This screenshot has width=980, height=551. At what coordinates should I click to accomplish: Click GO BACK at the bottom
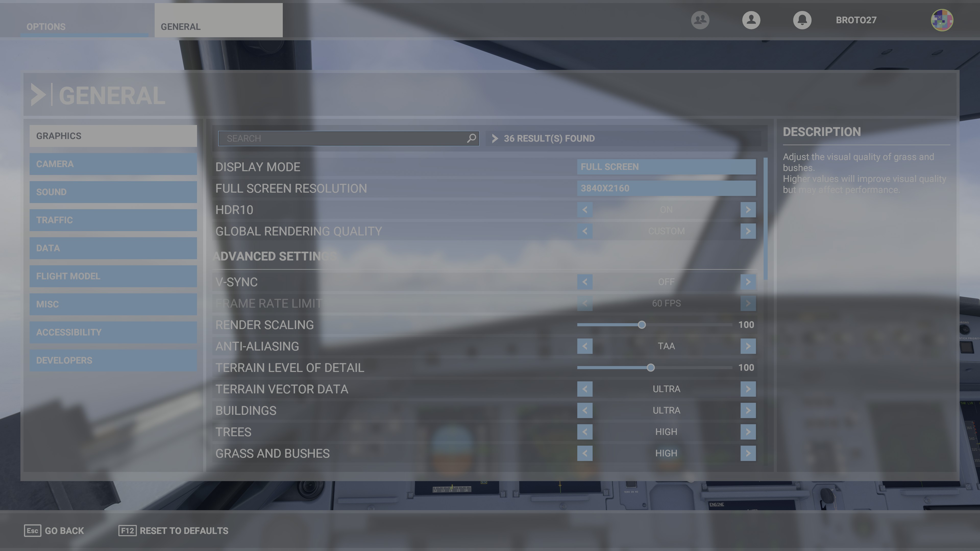click(64, 531)
